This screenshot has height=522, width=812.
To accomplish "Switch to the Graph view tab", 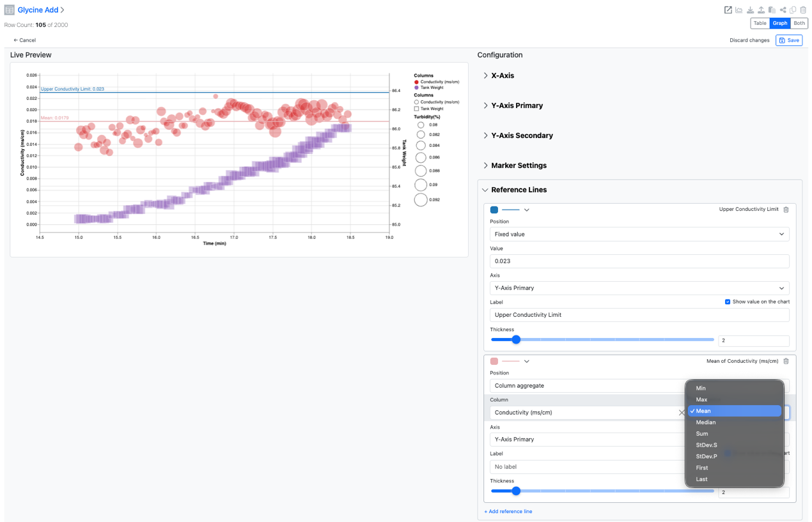I will point(780,23).
